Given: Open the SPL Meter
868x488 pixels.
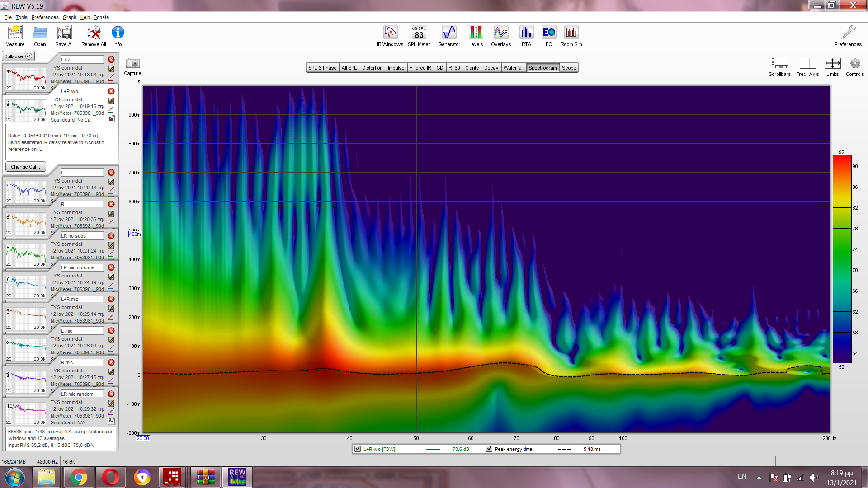Looking at the screenshot, I should (419, 36).
